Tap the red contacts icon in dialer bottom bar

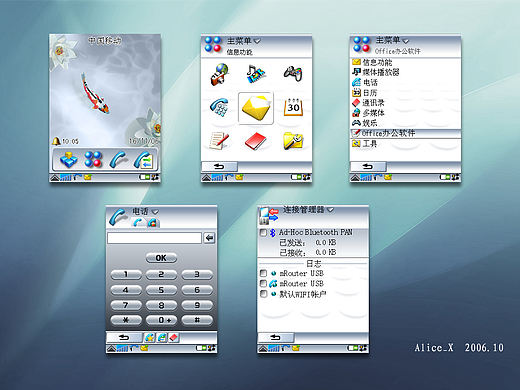tap(174, 338)
